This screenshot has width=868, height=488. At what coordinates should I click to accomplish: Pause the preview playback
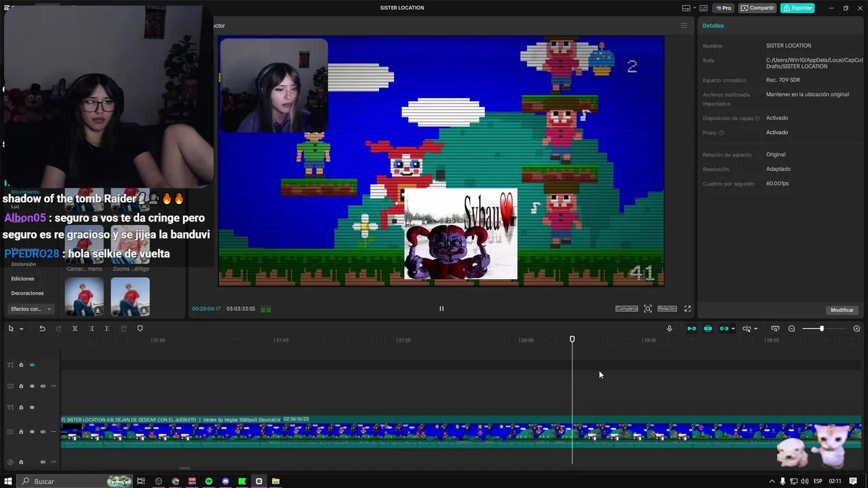(441, 308)
